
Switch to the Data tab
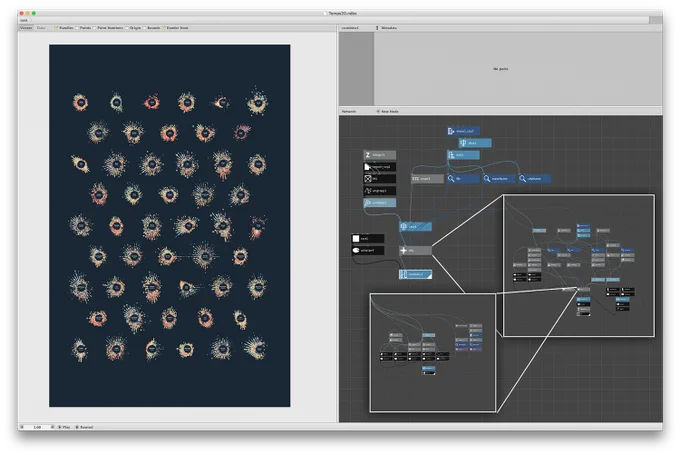coord(41,28)
